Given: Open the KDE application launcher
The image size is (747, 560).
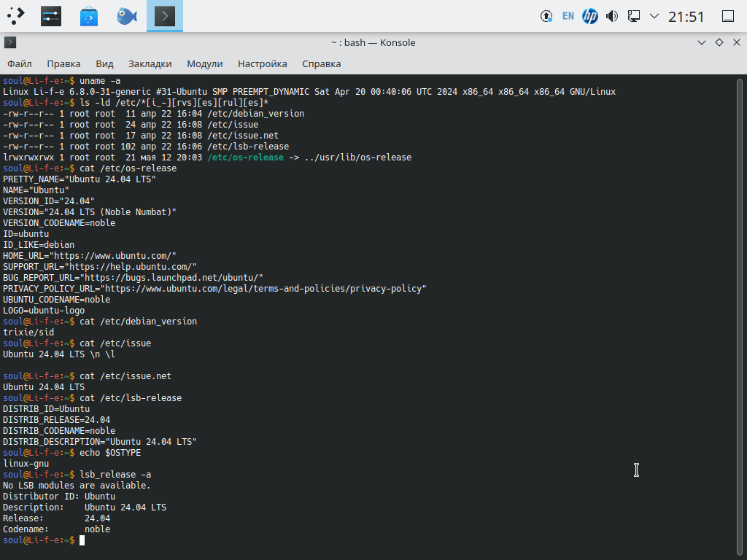Looking at the screenshot, I should coord(16,16).
